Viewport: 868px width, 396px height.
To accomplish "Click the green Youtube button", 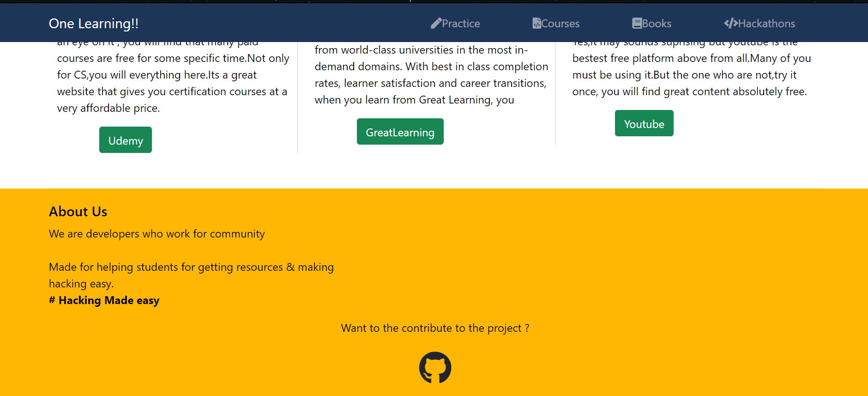I will [644, 123].
